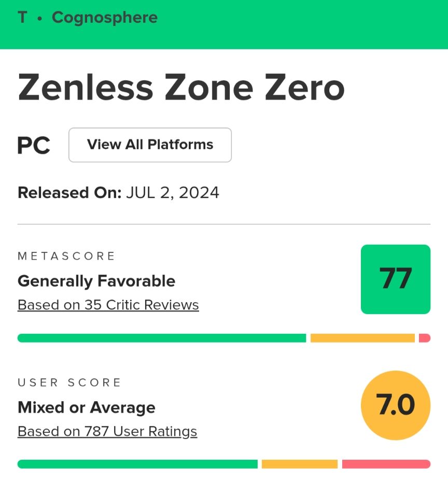
Task: Click the yellow 7.0 user score circle
Action: click(x=396, y=405)
